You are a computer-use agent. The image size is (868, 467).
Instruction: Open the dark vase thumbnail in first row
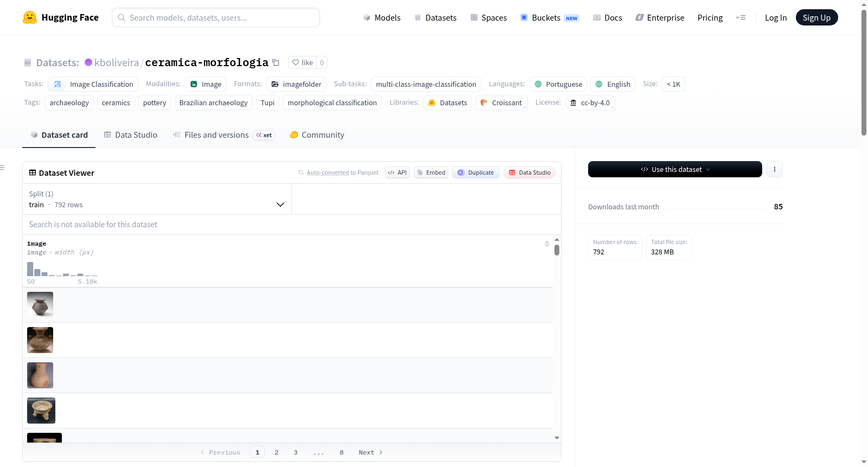(40, 304)
